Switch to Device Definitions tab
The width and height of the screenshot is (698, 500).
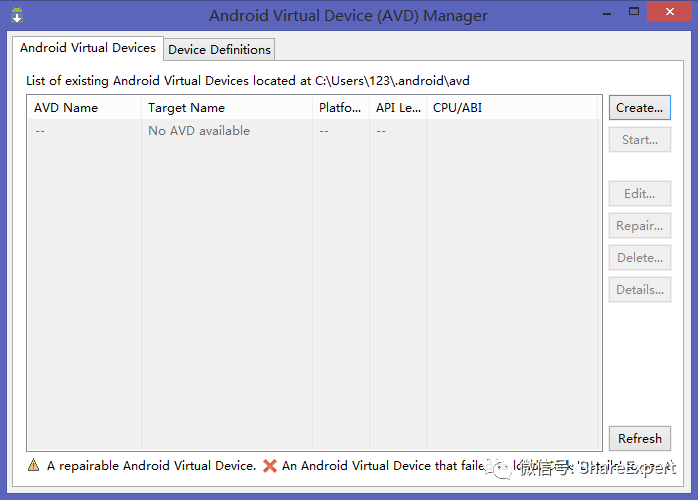pyautogui.click(x=219, y=49)
